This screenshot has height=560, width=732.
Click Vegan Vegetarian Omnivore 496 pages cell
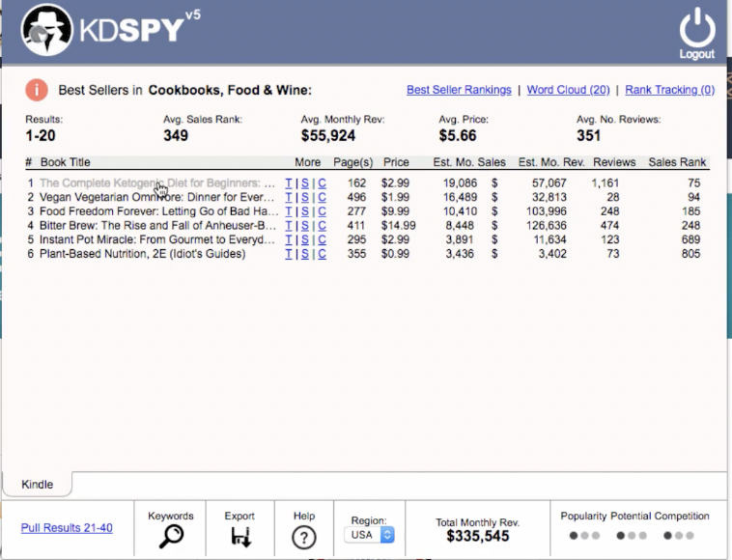pos(356,197)
